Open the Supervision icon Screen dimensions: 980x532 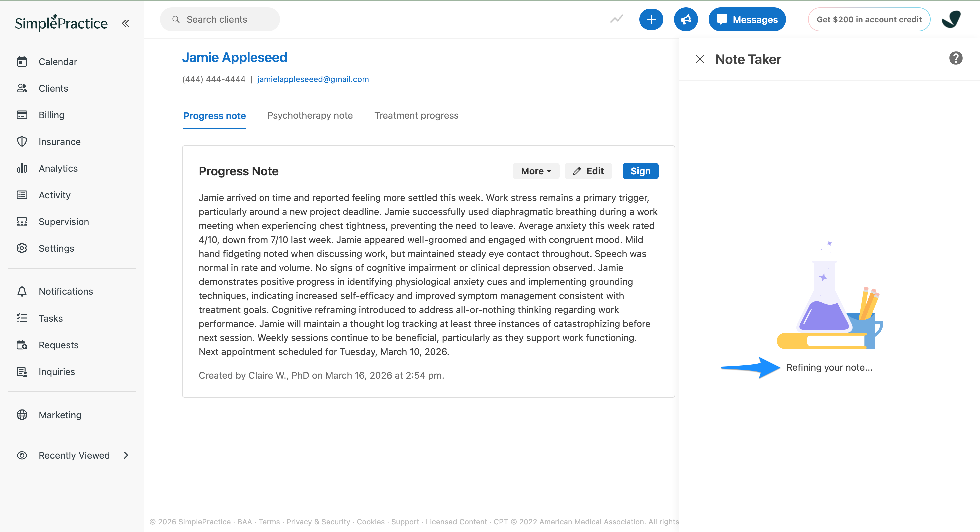pyautogui.click(x=22, y=221)
